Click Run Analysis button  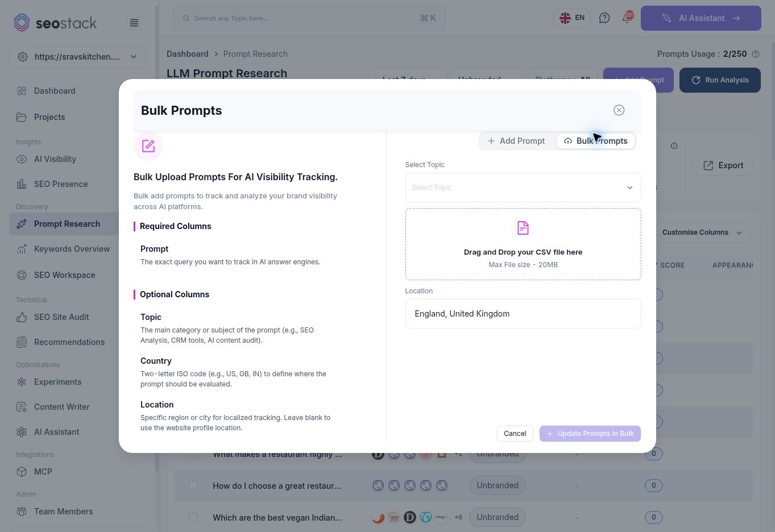point(720,80)
